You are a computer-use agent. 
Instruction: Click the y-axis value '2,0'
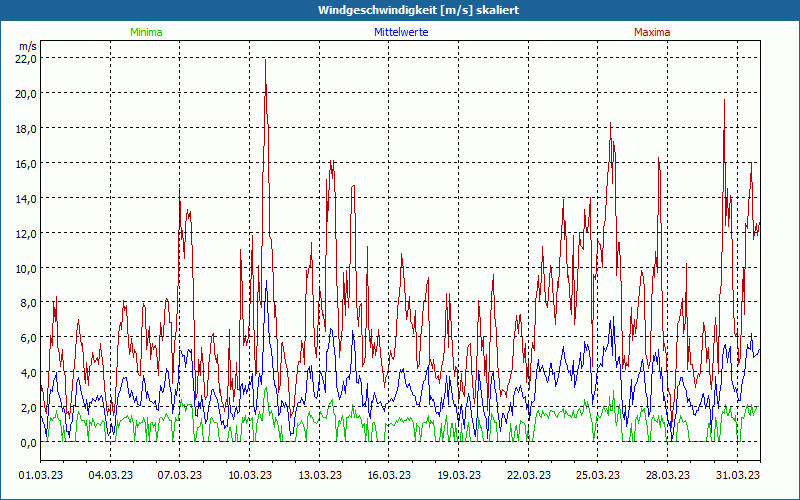click(29, 408)
